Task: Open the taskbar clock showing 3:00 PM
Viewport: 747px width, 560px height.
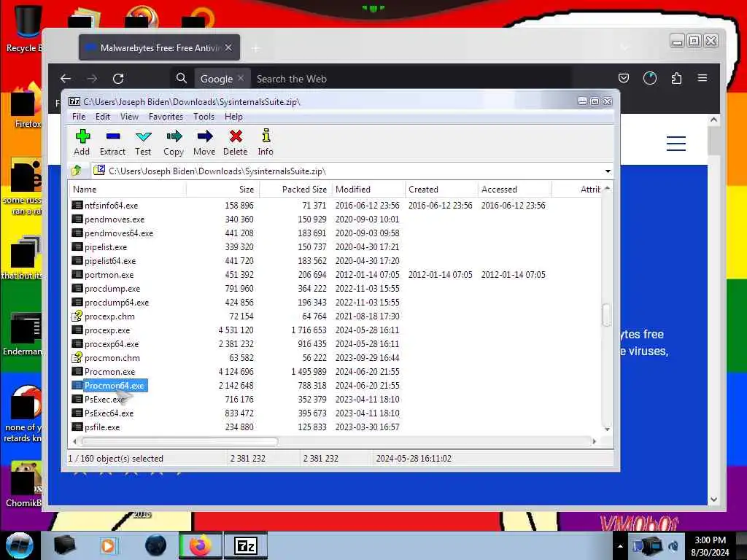Action: point(710,546)
